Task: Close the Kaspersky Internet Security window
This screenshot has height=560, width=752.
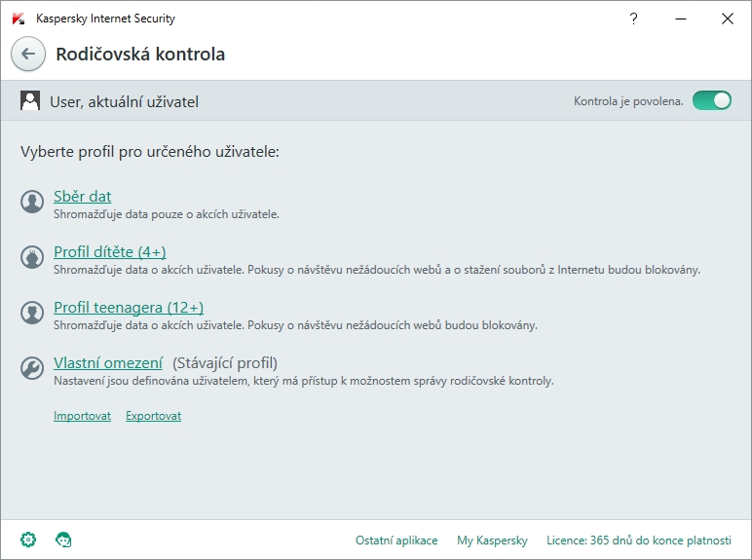Action: tap(728, 19)
